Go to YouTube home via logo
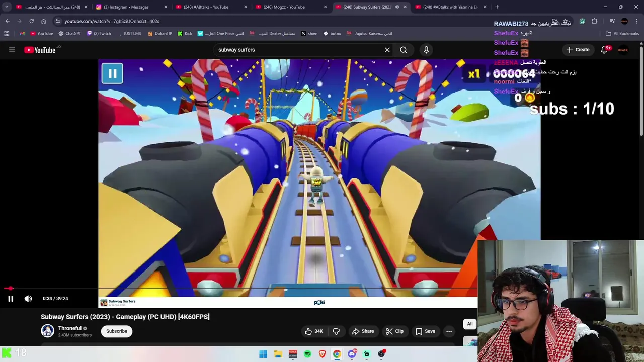 40,50
